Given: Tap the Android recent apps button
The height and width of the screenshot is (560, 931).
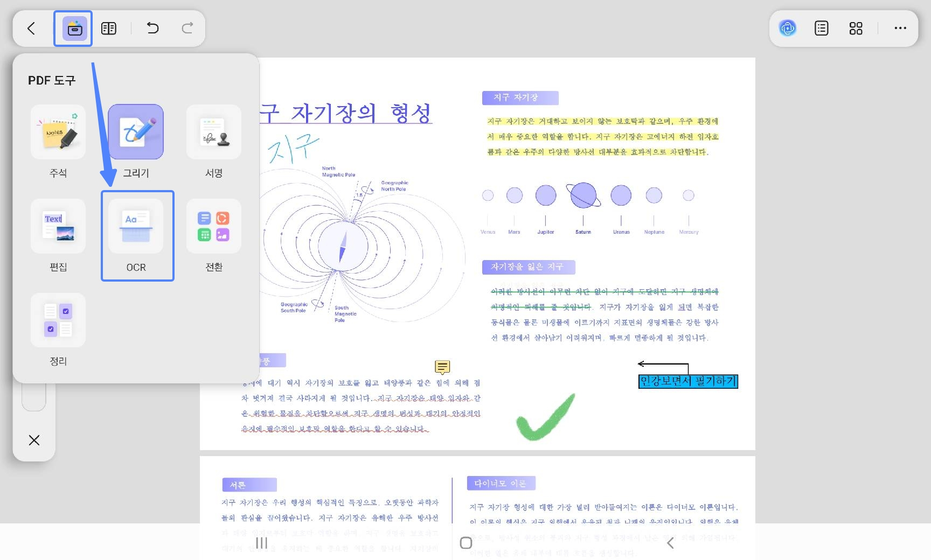Looking at the screenshot, I should [262, 543].
